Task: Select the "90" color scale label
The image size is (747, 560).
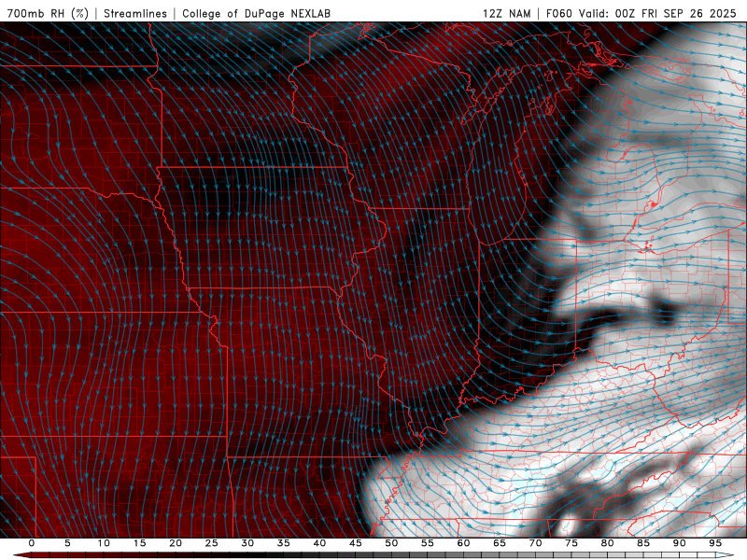Action: coord(679,543)
